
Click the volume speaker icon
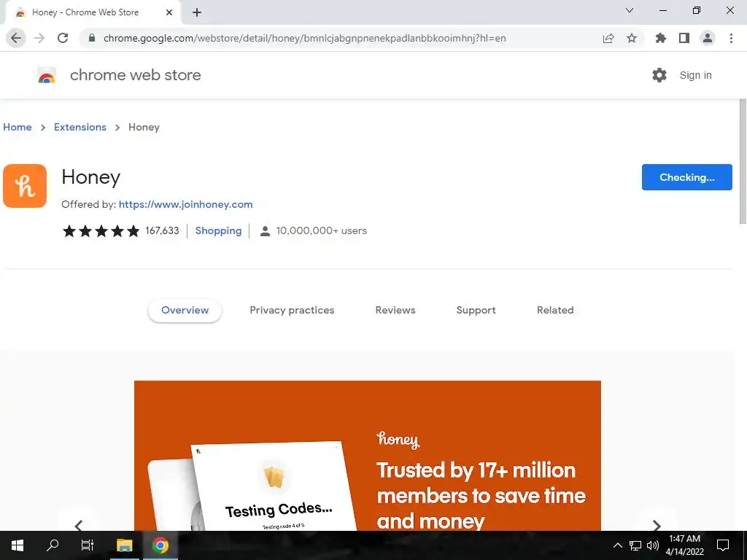click(x=653, y=545)
